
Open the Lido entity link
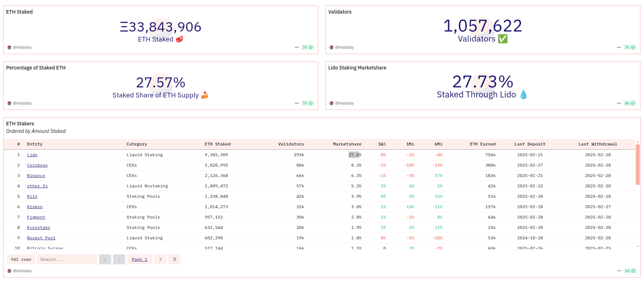pos(32,155)
